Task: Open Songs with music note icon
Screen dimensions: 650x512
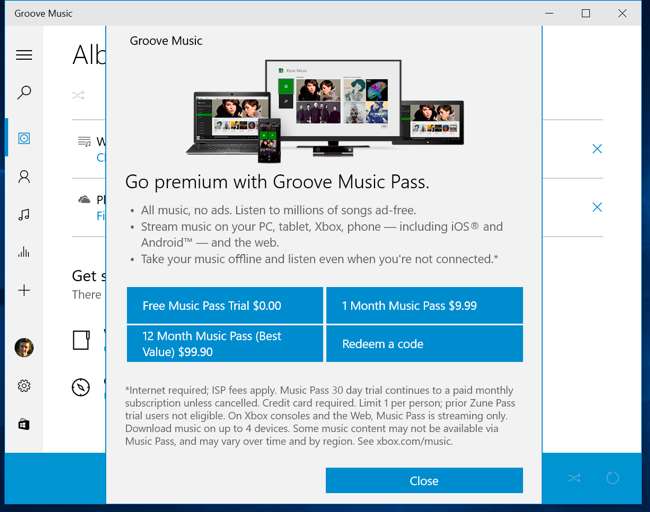Action: [x=24, y=214]
